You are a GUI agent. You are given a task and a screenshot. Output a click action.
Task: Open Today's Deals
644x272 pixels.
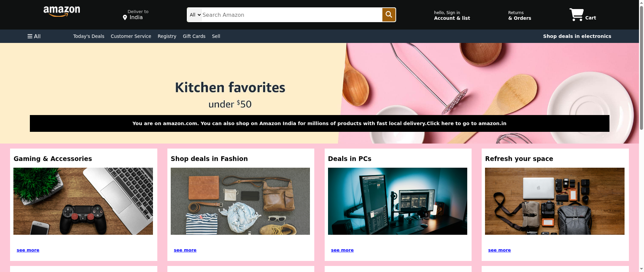tap(89, 36)
